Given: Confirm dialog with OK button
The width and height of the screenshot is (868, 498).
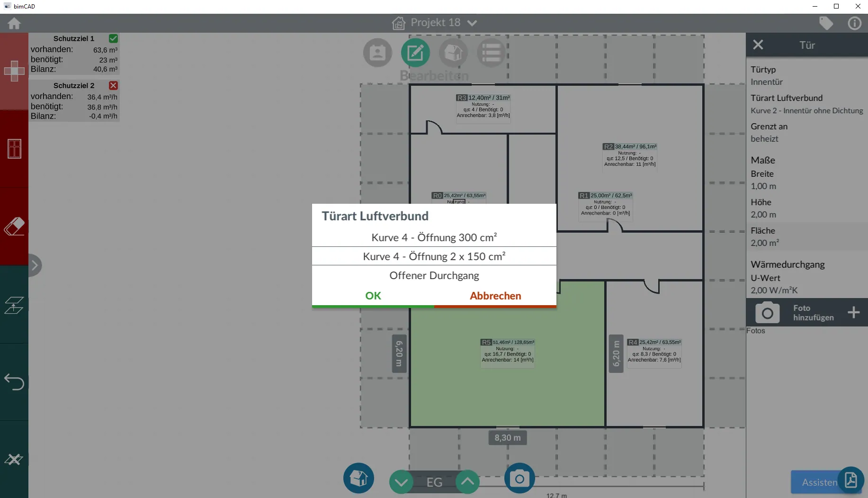Looking at the screenshot, I should [373, 296].
